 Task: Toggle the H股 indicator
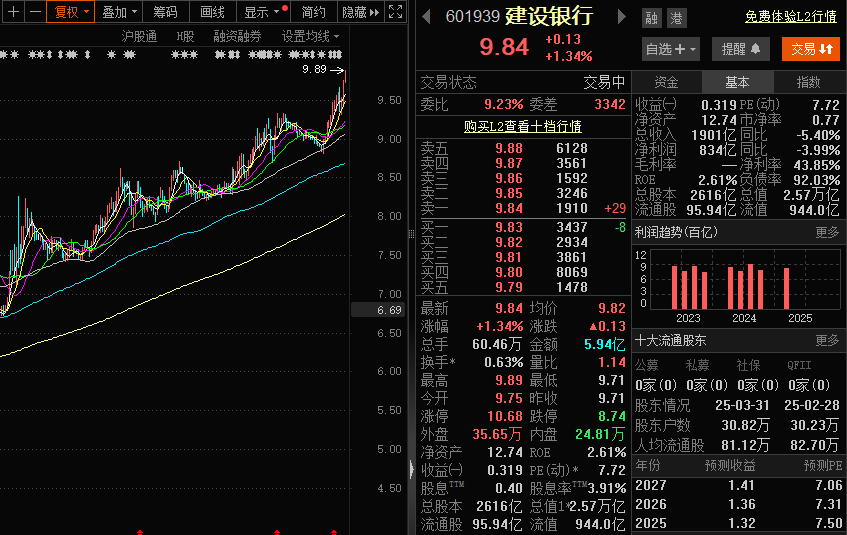tap(185, 36)
